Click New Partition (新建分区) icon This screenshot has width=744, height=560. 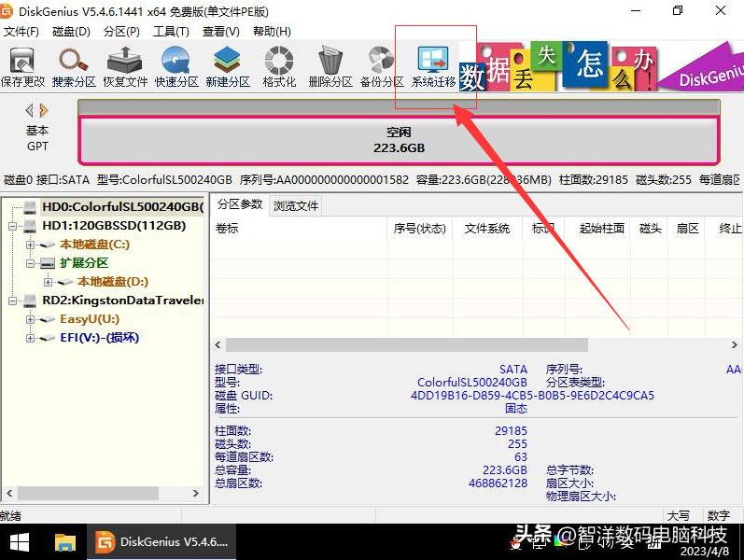[x=227, y=67]
